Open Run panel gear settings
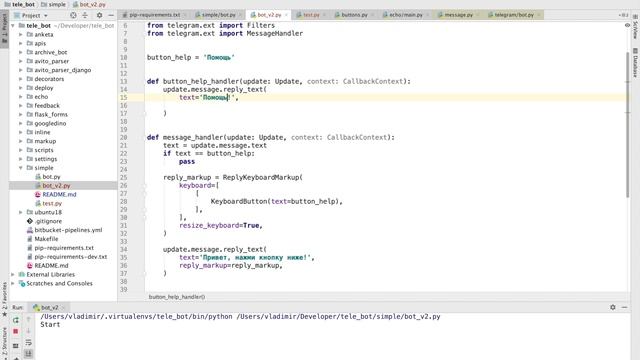This screenshot has height=360, width=640. pos(613,307)
